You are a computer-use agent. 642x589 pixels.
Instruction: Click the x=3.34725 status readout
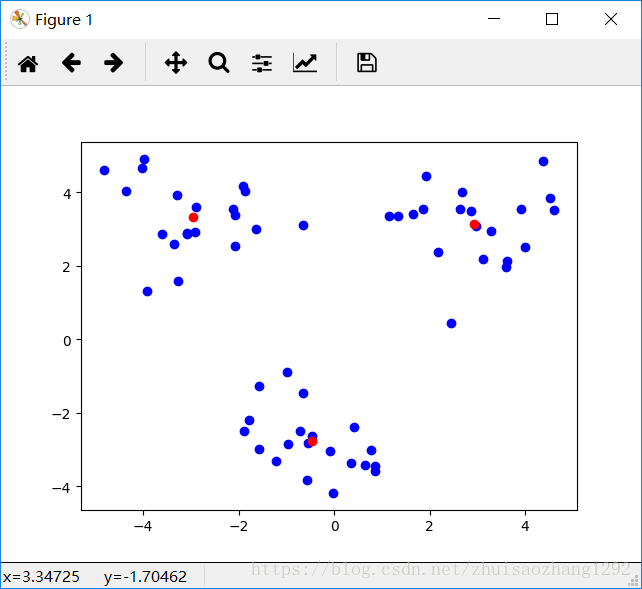[41, 577]
